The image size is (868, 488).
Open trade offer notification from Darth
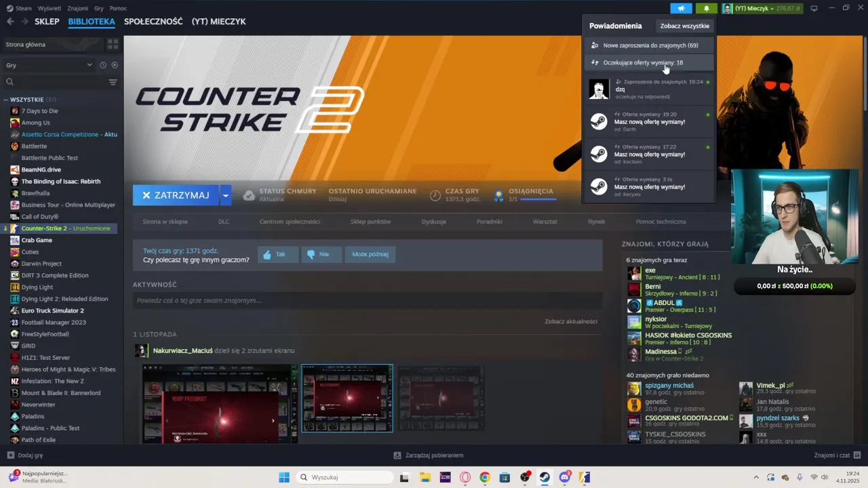(649, 122)
